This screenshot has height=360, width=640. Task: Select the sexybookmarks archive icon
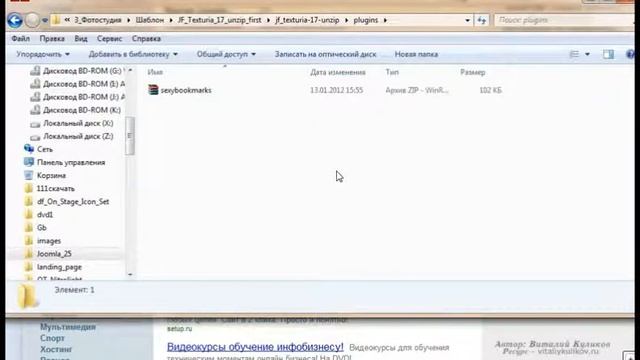[x=153, y=90]
